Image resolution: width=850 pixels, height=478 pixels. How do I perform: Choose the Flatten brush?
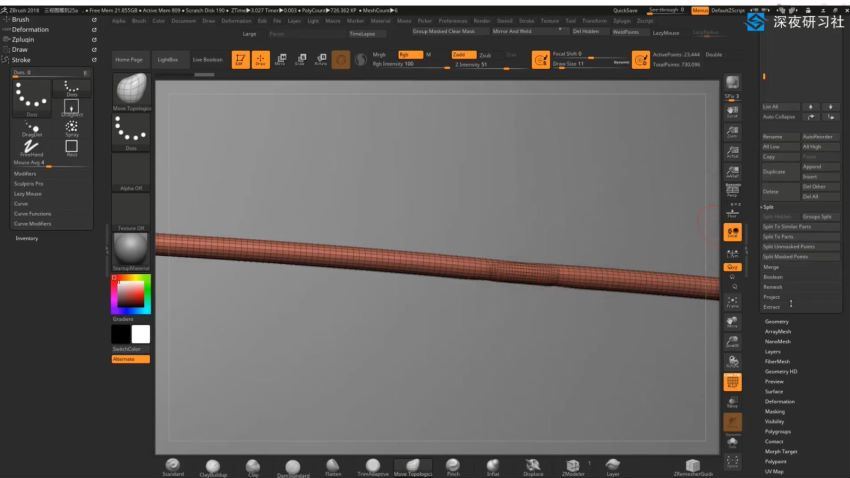[x=333, y=467]
